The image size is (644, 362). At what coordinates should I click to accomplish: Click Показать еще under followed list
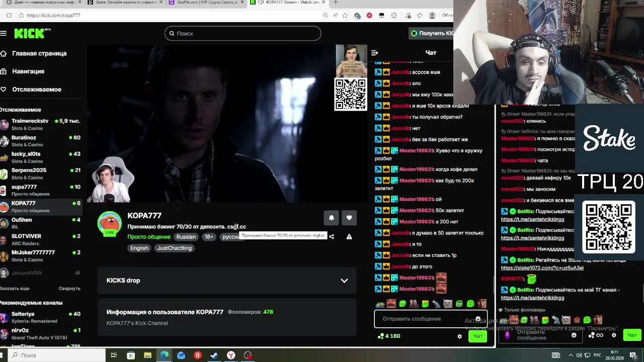click(x=15, y=289)
